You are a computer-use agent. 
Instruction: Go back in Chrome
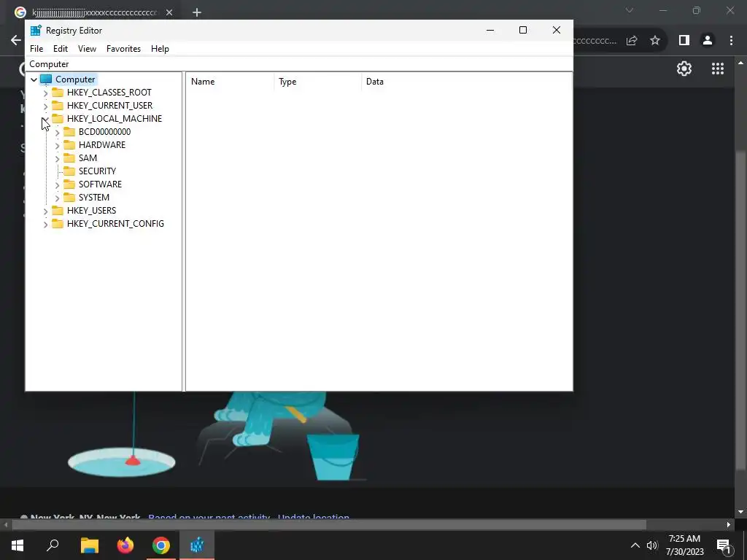16,41
